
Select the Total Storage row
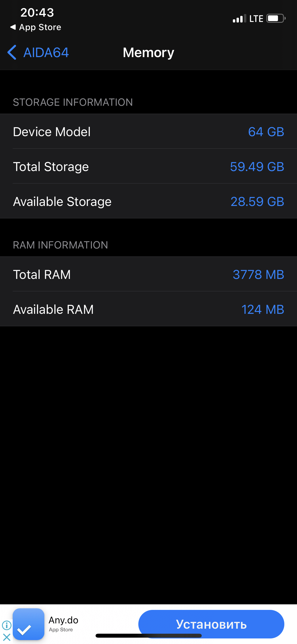click(148, 166)
